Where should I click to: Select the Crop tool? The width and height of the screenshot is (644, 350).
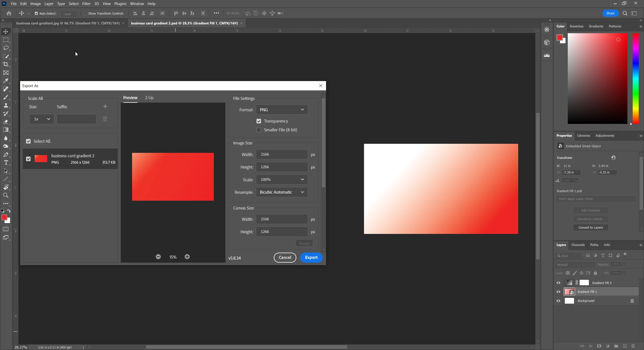pyautogui.click(x=6, y=64)
